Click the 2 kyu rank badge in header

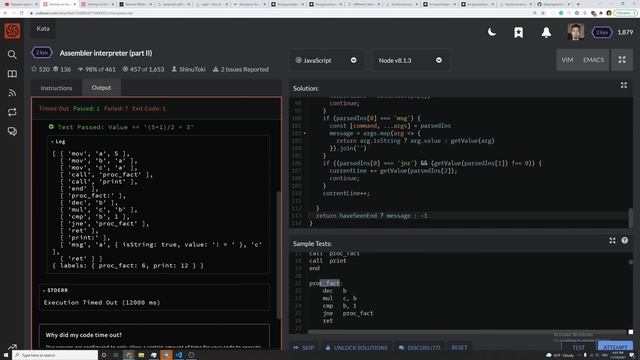pyautogui.click(x=602, y=32)
